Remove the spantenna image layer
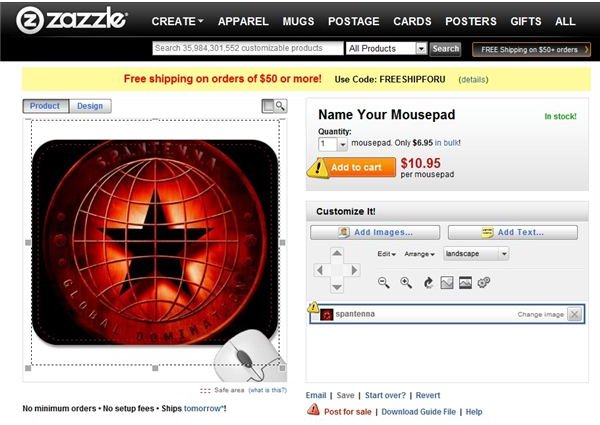This screenshot has width=600, height=425. (x=574, y=314)
